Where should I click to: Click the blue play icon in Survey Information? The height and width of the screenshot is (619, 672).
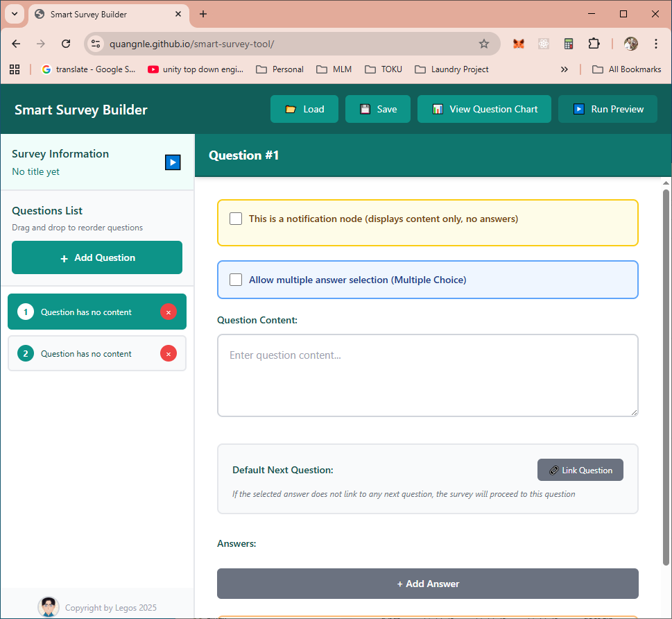pyautogui.click(x=173, y=162)
